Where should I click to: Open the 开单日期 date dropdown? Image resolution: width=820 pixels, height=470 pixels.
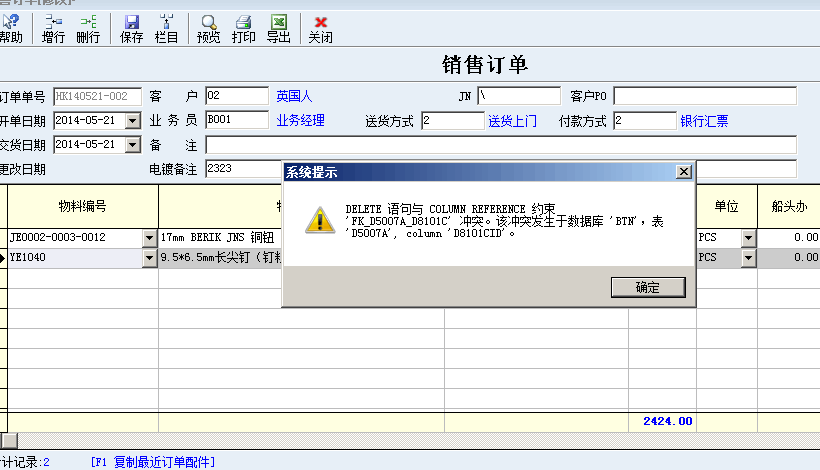point(133,121)
